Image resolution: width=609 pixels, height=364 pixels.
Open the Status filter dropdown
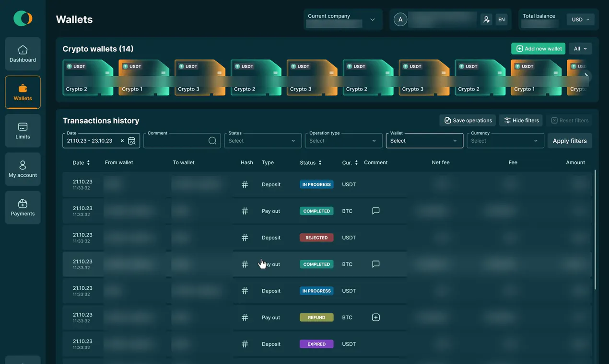coord(263,141)
